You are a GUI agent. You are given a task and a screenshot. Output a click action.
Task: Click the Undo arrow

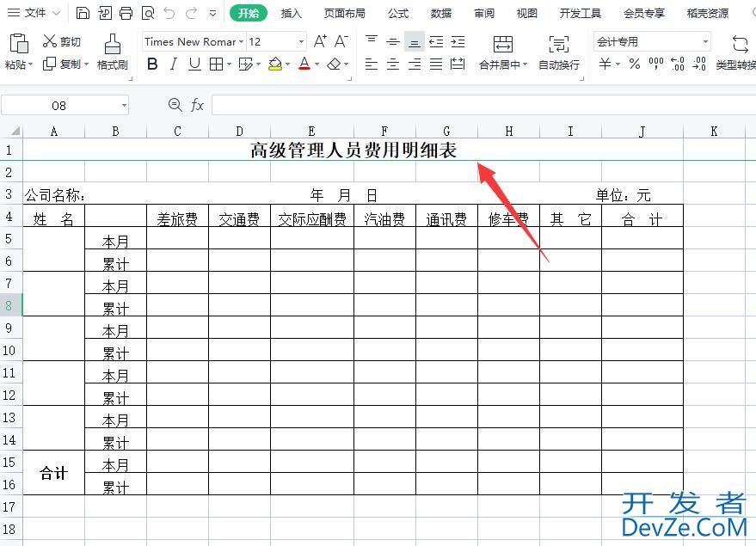(169, 13)
